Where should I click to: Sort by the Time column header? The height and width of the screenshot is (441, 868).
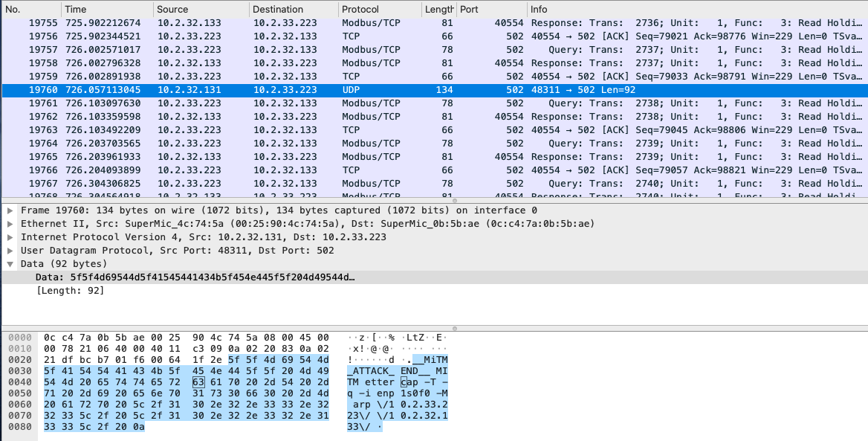coord(107,10)
